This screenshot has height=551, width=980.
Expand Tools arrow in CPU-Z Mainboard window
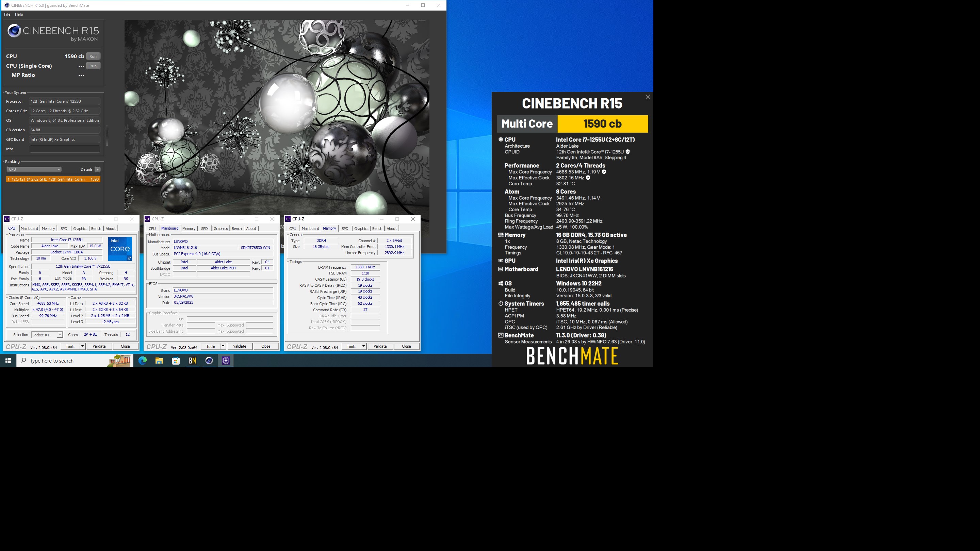coord(223,347)
